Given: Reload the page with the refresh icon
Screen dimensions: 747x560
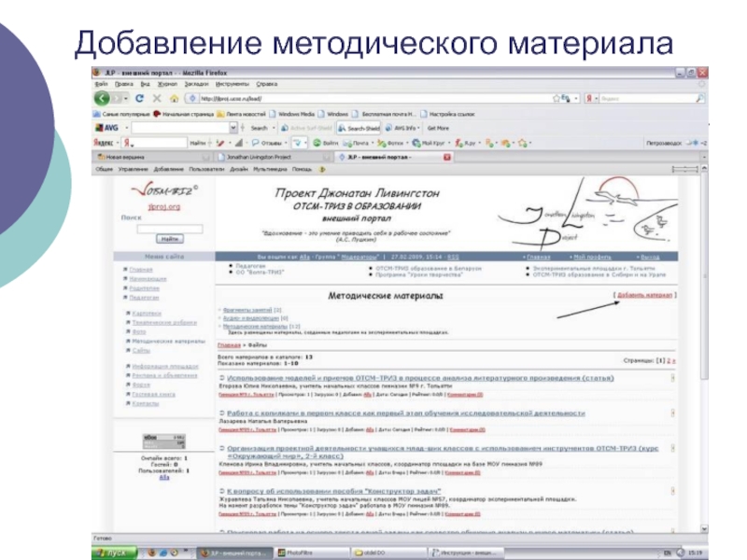Looking at the screenshot, I should (x=139, y=99).
